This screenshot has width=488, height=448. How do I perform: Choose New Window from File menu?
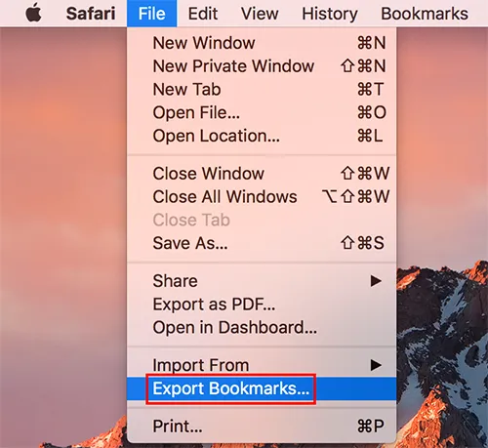(262, 43)
